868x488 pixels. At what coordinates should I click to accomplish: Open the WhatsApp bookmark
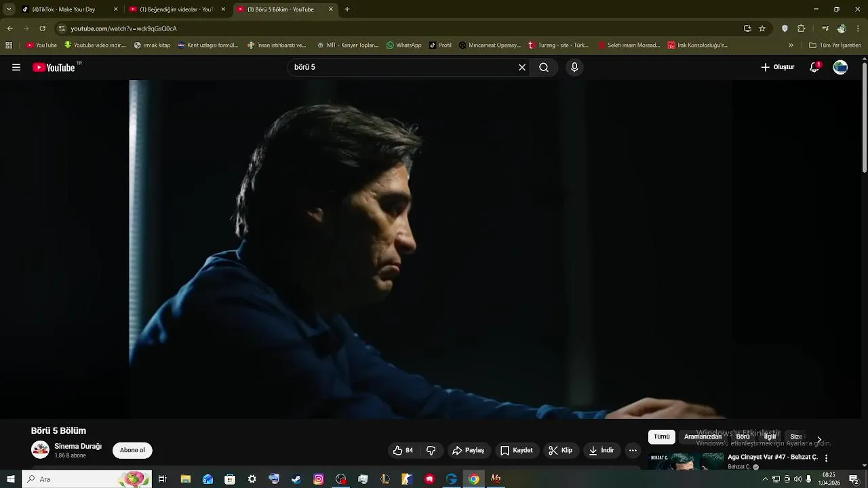tap(404, 45)
